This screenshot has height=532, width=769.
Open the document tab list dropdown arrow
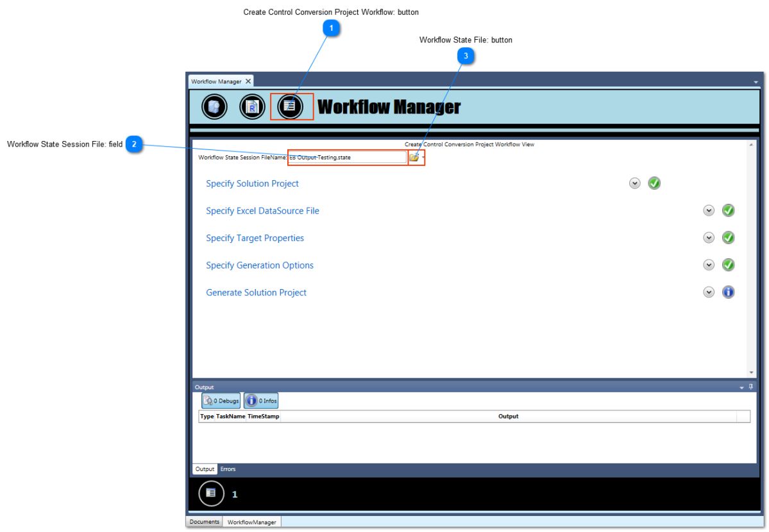(756, 82)
